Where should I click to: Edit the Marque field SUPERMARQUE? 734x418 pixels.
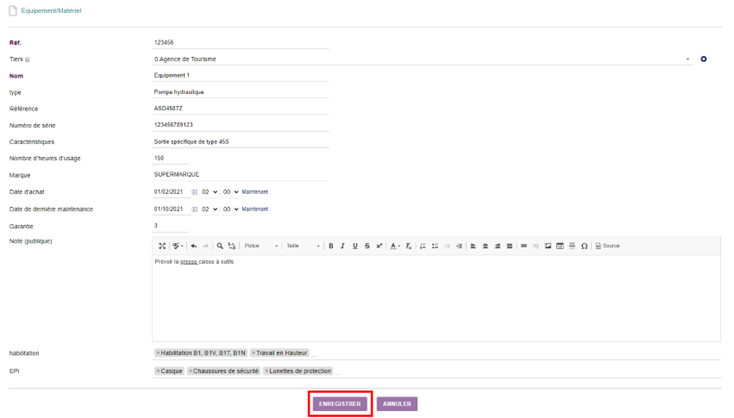pyautogui.click(x=241, y=174)
